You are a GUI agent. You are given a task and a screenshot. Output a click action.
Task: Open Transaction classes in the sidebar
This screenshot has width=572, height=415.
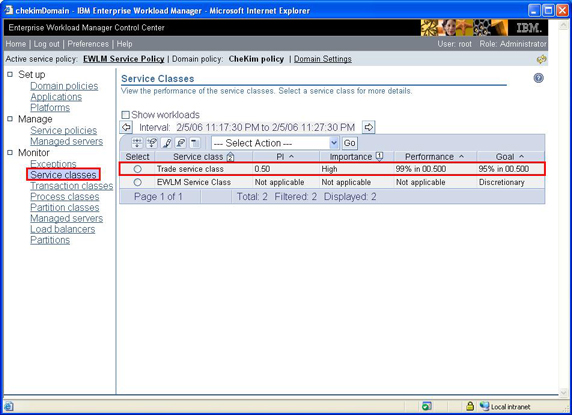[x=72, y=186]
